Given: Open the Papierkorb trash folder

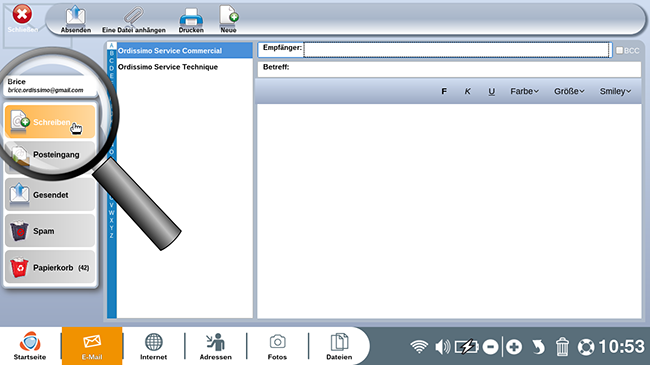Looking at the screenshot, I should click(50, 268).
